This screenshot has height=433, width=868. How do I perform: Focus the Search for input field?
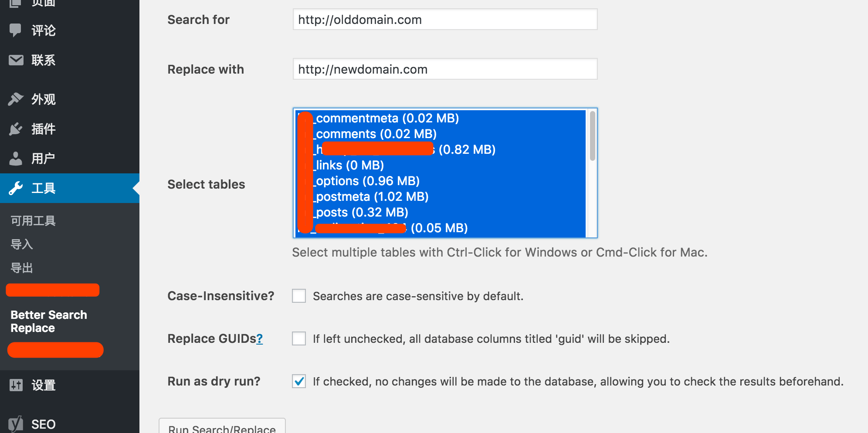(445, 20)
